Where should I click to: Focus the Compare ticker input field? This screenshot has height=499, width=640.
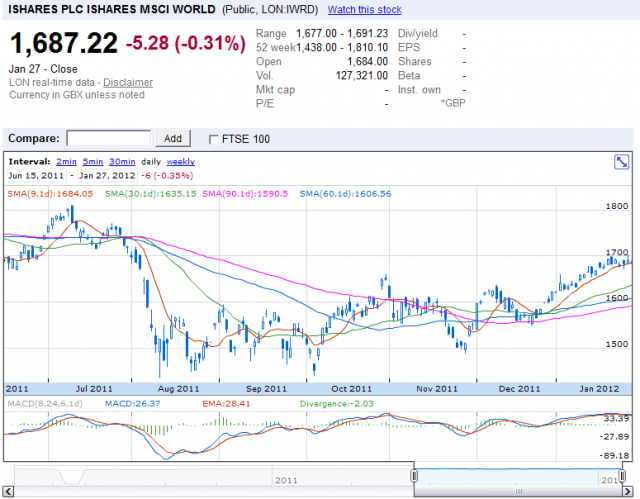[x=109, y=138]
